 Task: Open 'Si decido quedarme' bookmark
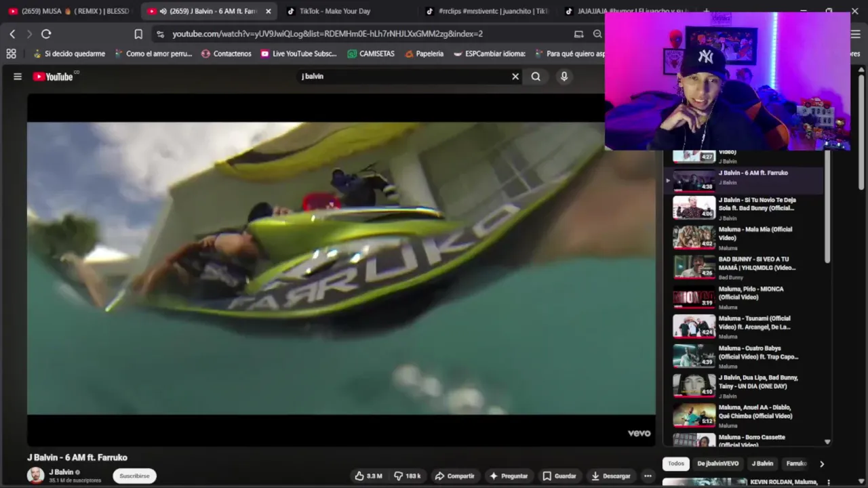tap(68, 54)
